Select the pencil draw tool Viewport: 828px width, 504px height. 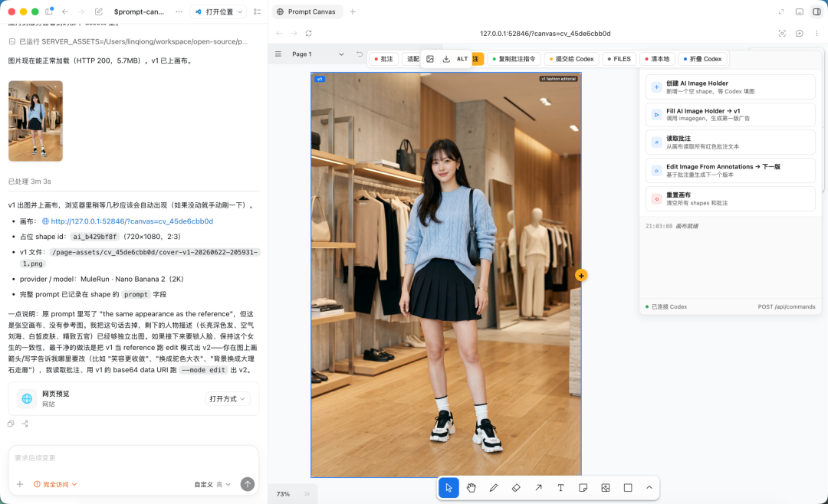[493, 488]
